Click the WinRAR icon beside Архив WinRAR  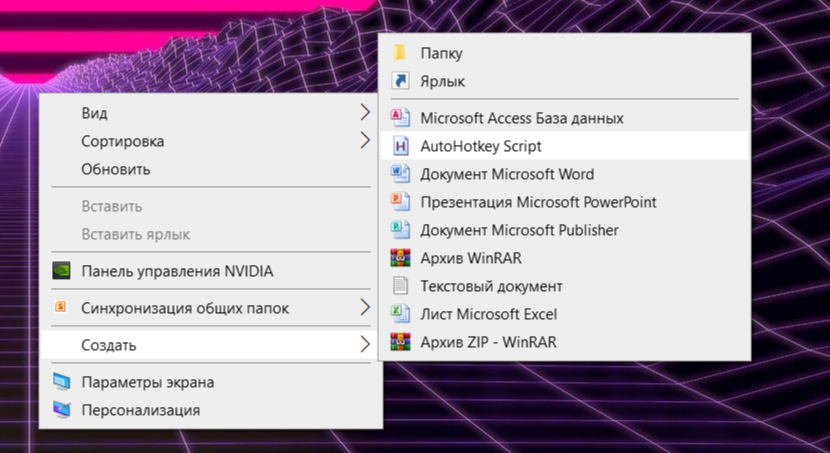[400, 258]
